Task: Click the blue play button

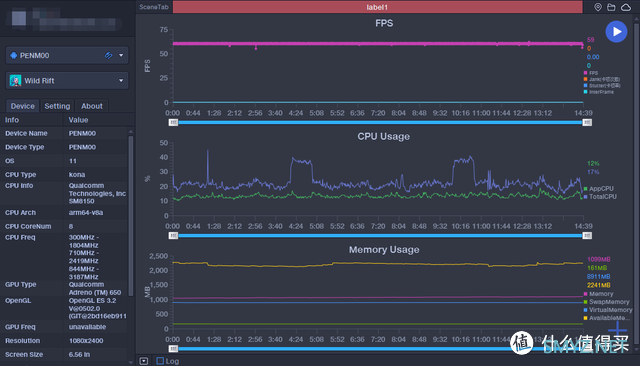Action: point(616,31)
